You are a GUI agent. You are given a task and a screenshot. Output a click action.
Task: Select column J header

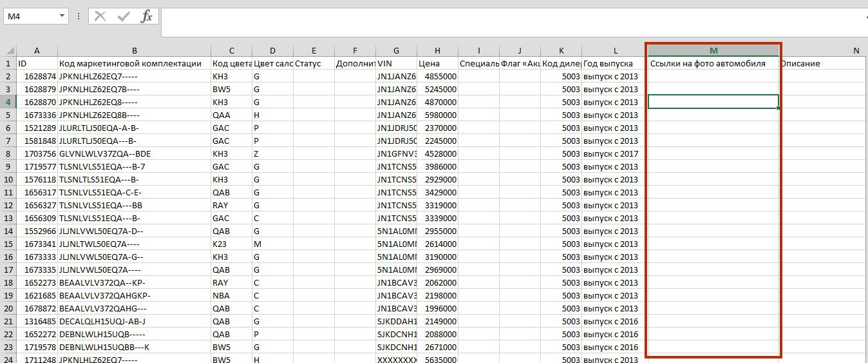coord(520,50)
